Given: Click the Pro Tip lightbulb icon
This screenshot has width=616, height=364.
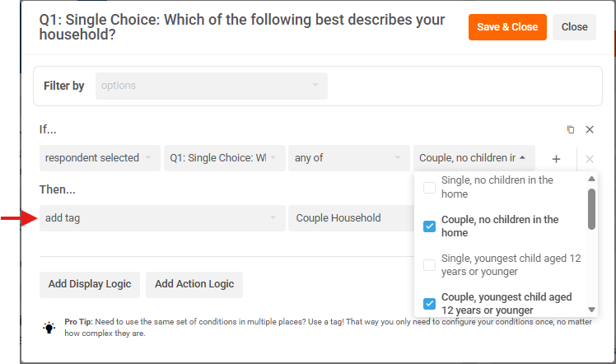Looking at the screenshot, I should click(49, 327).
